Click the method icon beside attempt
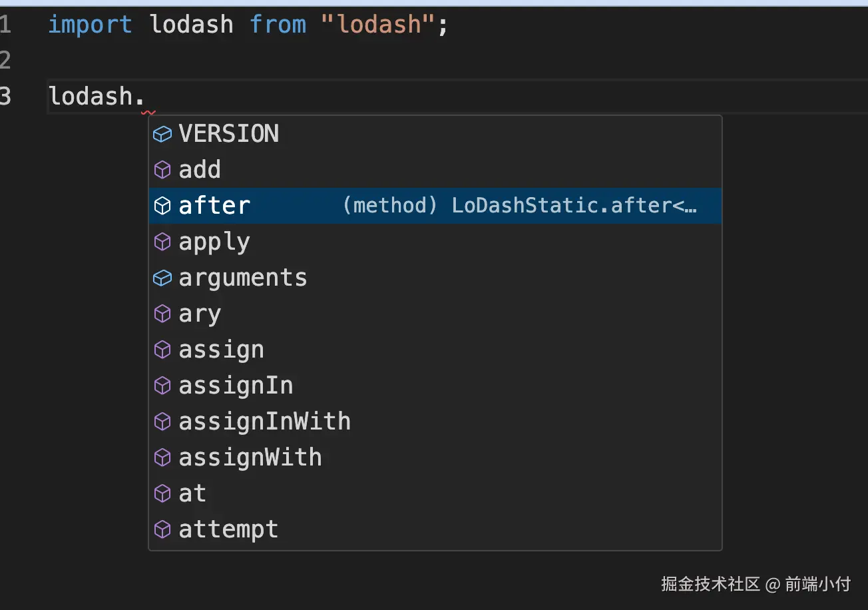This screenshot has height=610, width=868. (162, 530)
